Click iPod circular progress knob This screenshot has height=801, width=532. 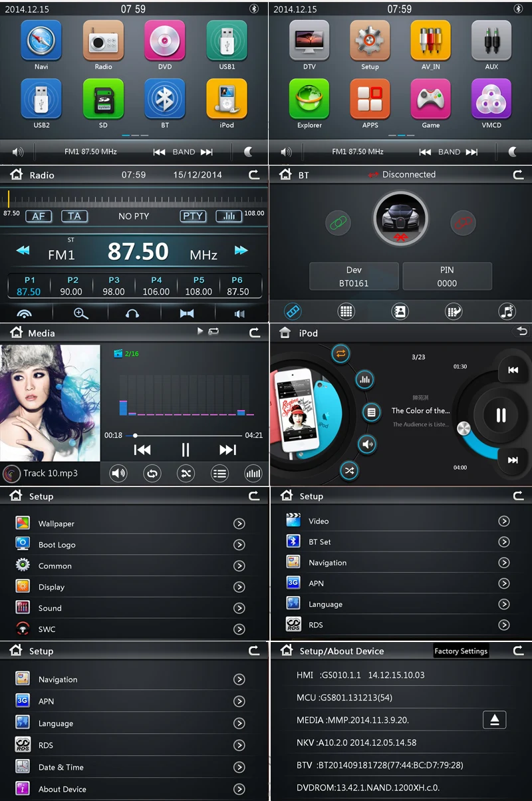point(464,429)
